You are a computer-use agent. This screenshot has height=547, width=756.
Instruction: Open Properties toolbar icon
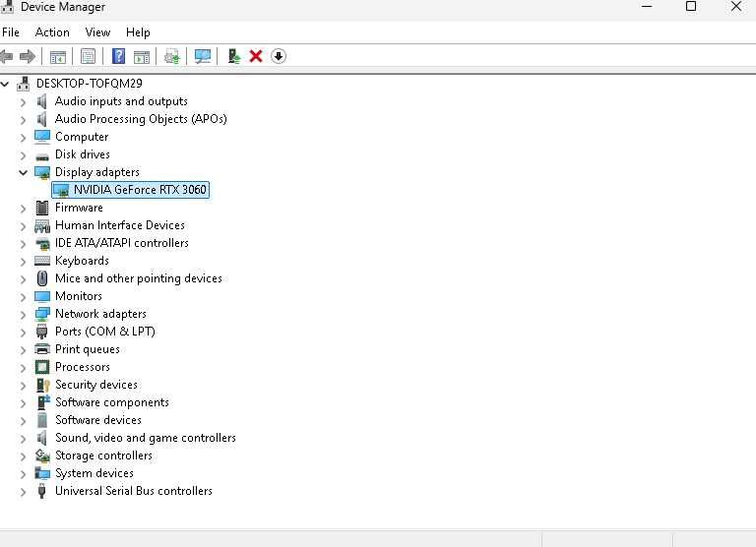pyautogui.click(x=88, y=56)
